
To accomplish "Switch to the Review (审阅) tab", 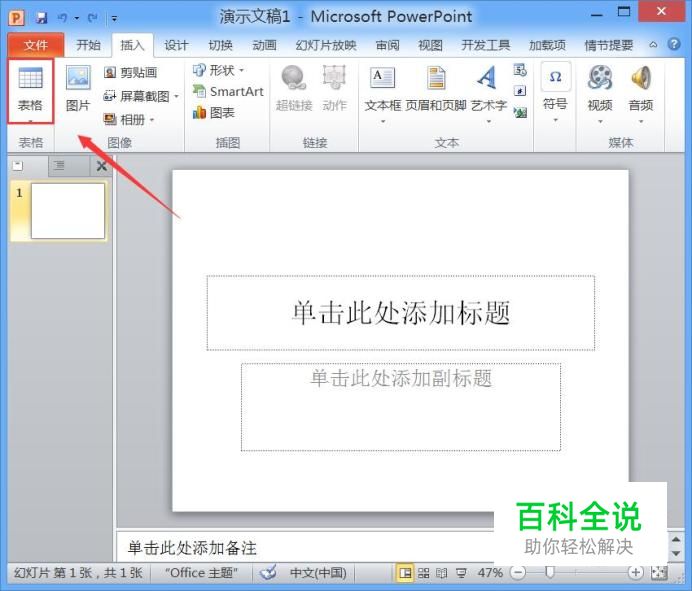I will [387, 45].
